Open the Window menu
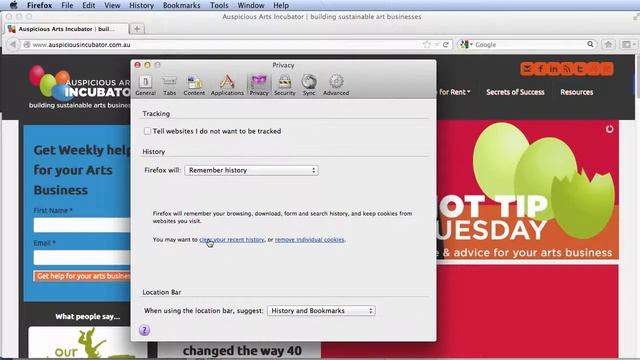 [251, 5]
